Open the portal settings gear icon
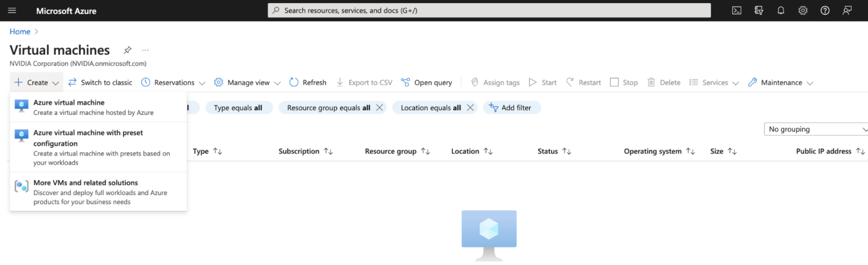Viewport: 868px width, 265px height. (803, 11)
